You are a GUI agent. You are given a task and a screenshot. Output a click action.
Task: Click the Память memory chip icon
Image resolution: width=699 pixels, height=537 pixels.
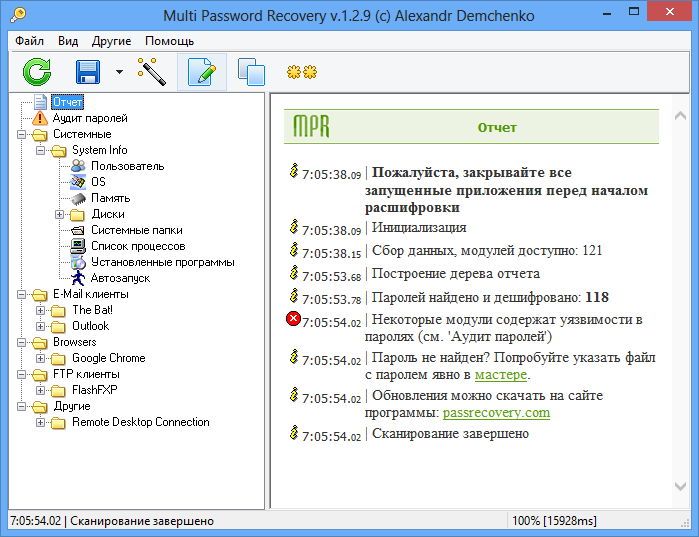point(78,198)
